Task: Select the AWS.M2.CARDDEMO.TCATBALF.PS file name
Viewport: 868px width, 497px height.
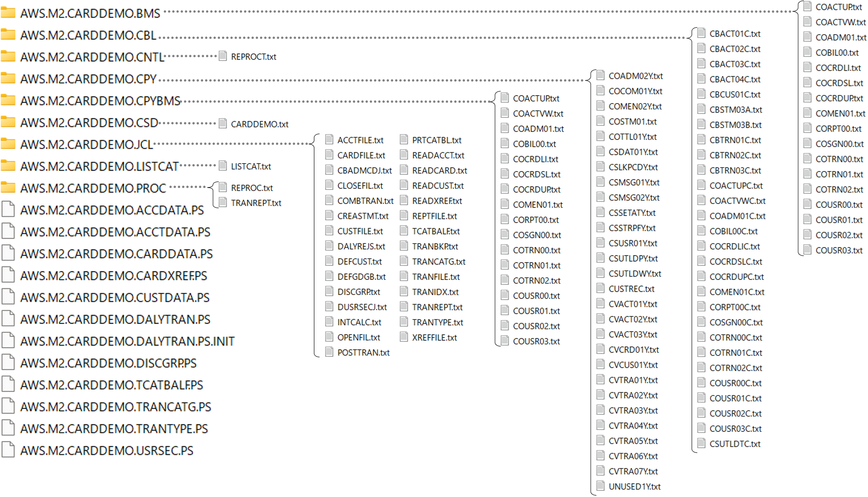Action: tap(112, 385)
